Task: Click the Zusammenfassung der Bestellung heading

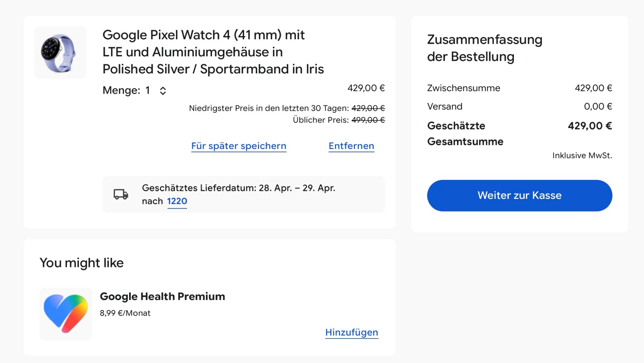Action: coord(485,48)
